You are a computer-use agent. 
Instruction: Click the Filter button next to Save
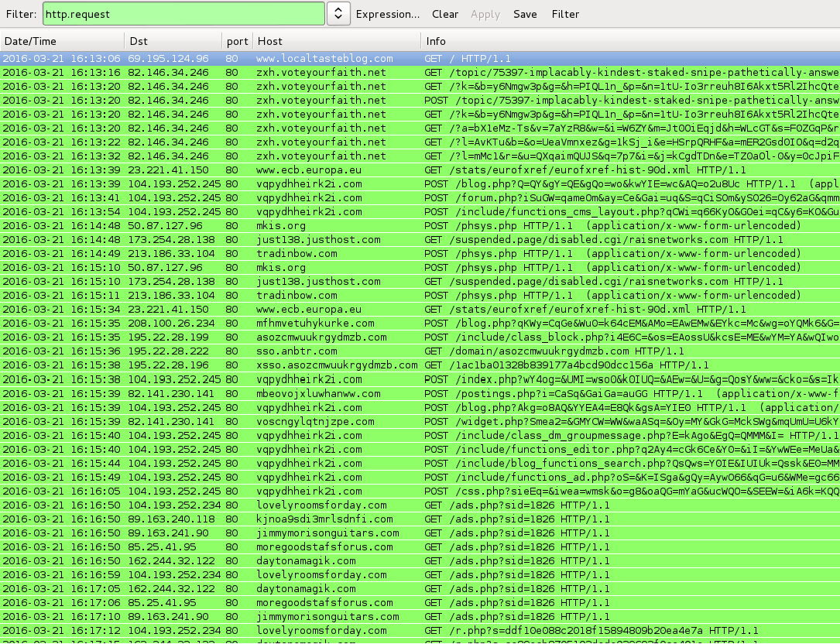coord(565,14)
